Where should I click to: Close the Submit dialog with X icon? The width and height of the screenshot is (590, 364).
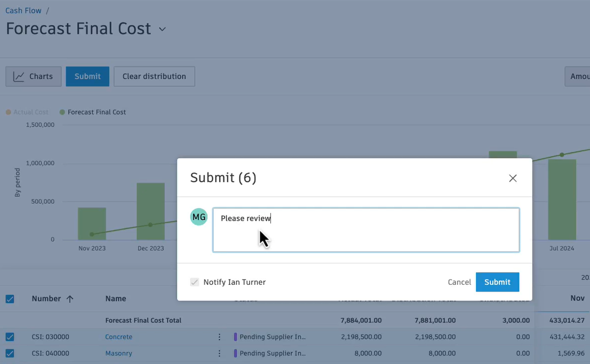(512, 178)
